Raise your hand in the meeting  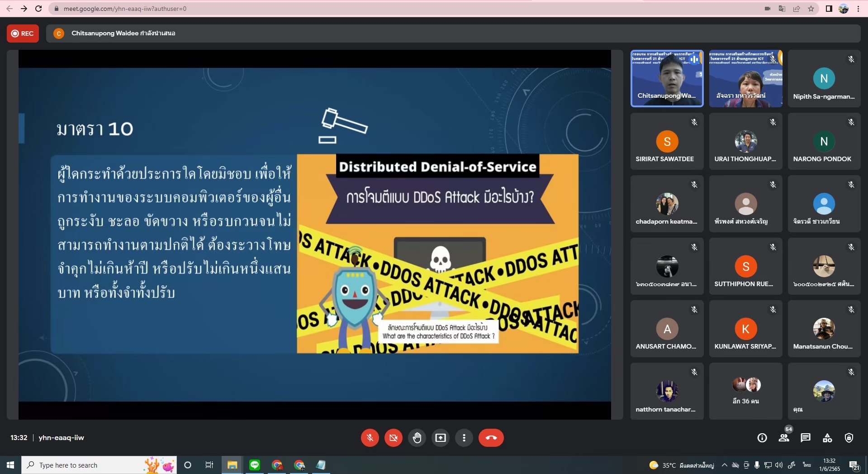pos(417,438)
